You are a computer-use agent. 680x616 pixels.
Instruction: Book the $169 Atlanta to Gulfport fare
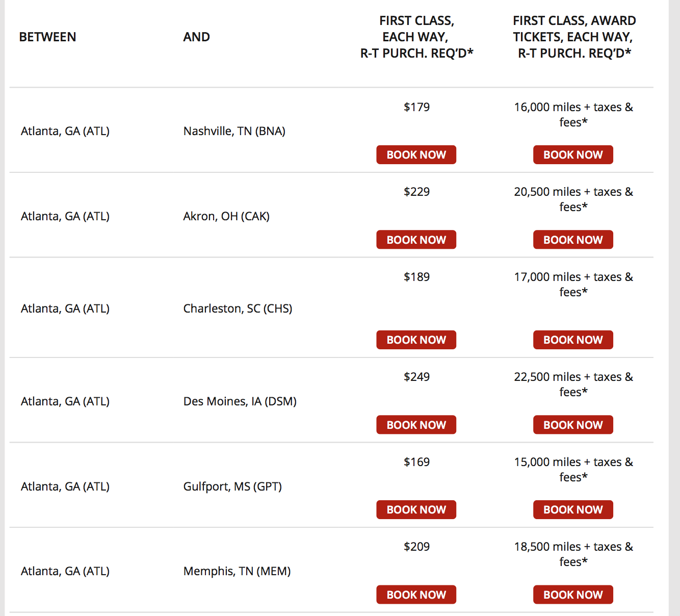click(x=416, y=509)
